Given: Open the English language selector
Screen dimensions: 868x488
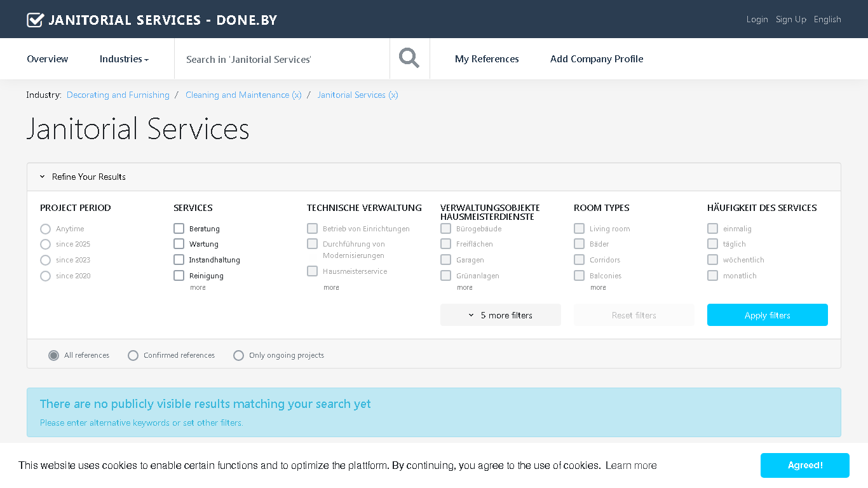Looking at the screenshot, I should pos(827,20).
